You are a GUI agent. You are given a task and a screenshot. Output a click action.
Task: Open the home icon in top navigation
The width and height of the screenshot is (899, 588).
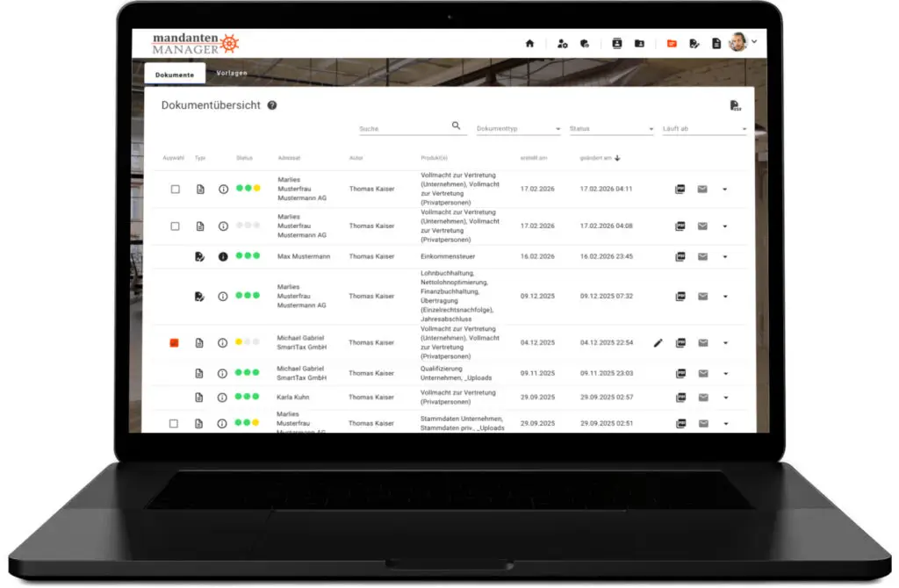pos(529,44)
